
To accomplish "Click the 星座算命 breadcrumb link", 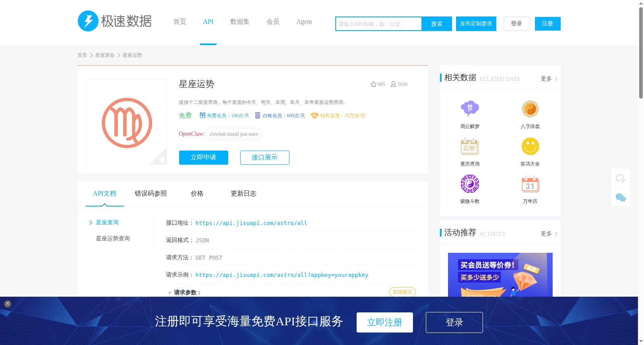I will (x=105, y=55).
